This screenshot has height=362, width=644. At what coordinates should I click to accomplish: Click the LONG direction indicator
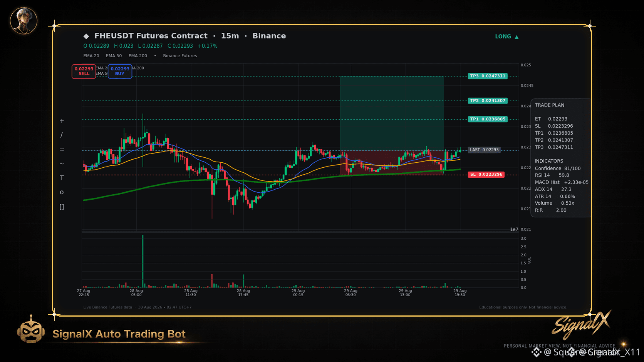(507, 37)
